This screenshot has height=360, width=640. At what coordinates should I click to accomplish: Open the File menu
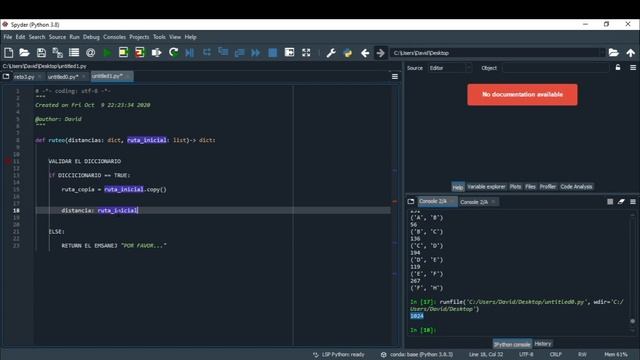8,37
